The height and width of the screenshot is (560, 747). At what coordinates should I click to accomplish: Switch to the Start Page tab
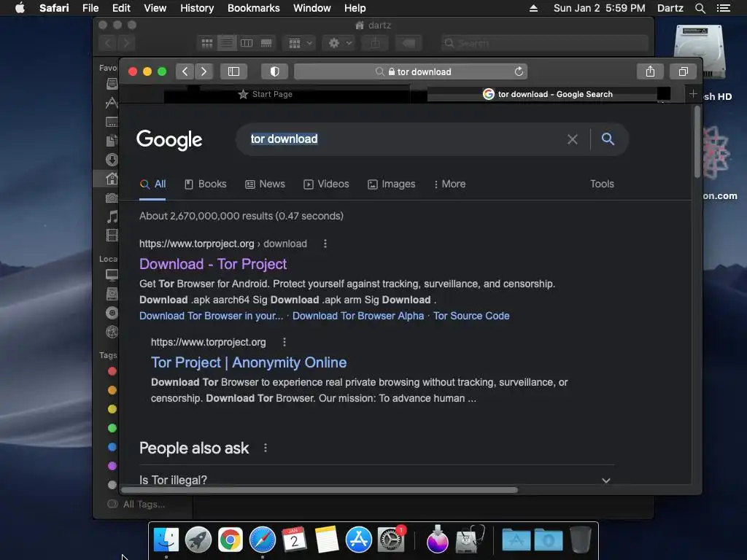[x=265, y=94]
